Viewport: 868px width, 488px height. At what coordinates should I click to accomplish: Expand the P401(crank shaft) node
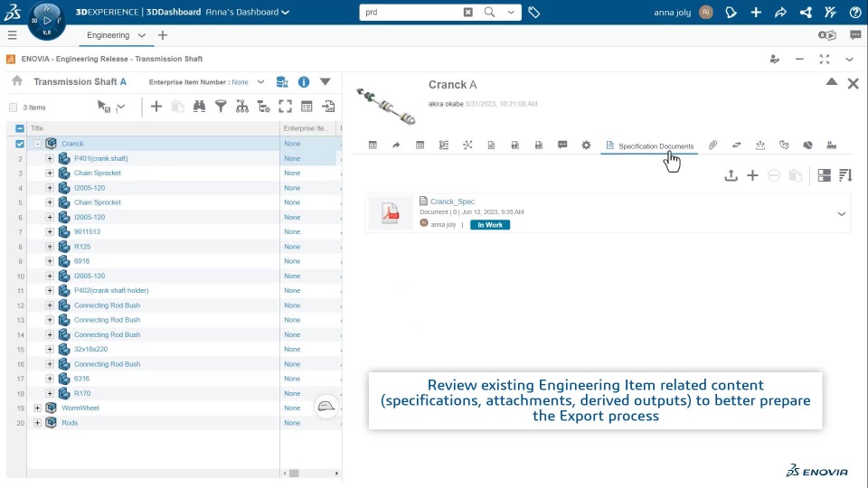click(49, 158)
